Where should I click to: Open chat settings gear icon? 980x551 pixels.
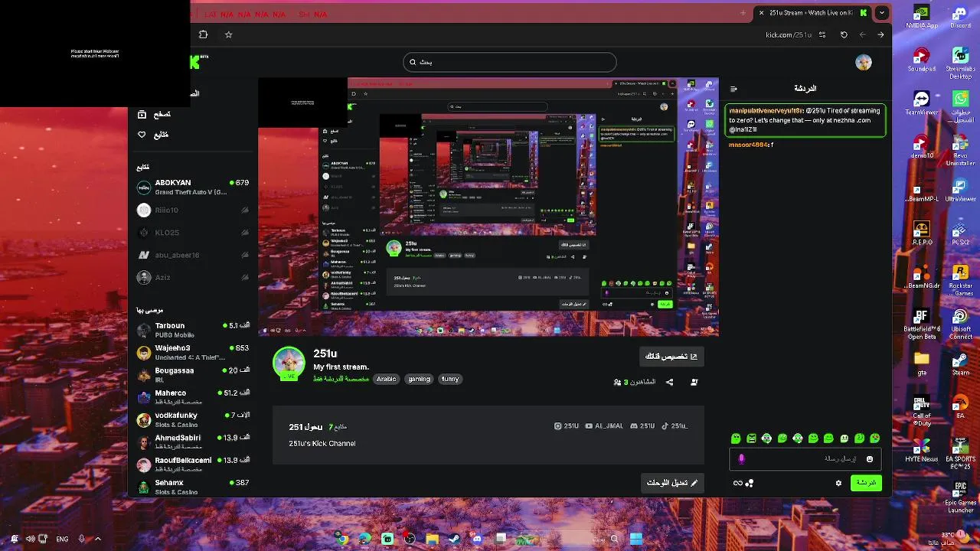click(x=838, y=483)
